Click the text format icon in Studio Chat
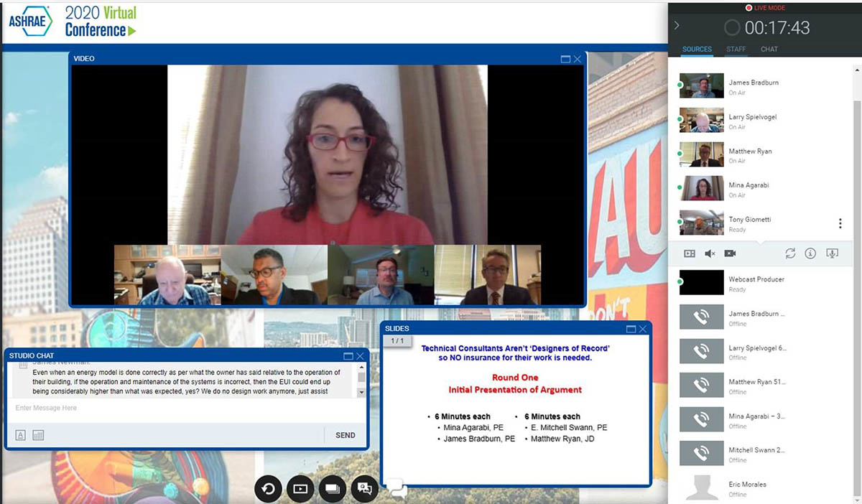The image size is (862, 504). coord(21,435)
